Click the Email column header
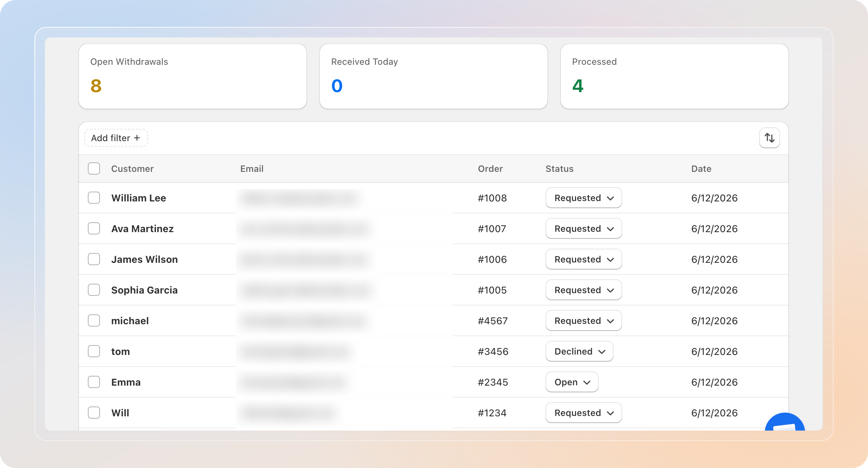Viewport: 868px width, 468px height. pyautogui.click(x=252, y=169)
